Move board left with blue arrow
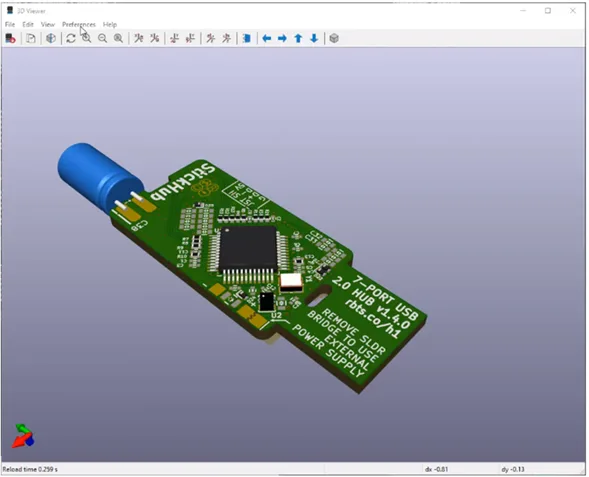The height and width of the screenshot is (477, 589). [x=267, y=38]
